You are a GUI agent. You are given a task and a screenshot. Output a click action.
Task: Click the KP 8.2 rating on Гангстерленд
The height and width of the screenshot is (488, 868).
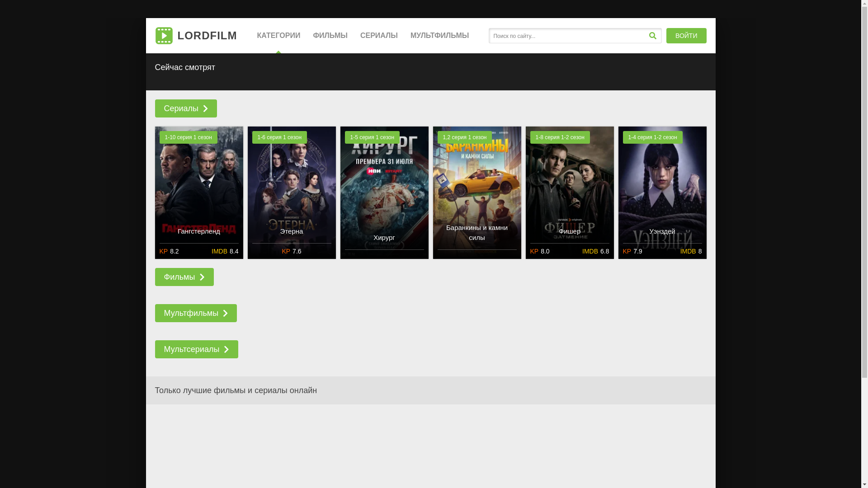(x=169, y=251)
